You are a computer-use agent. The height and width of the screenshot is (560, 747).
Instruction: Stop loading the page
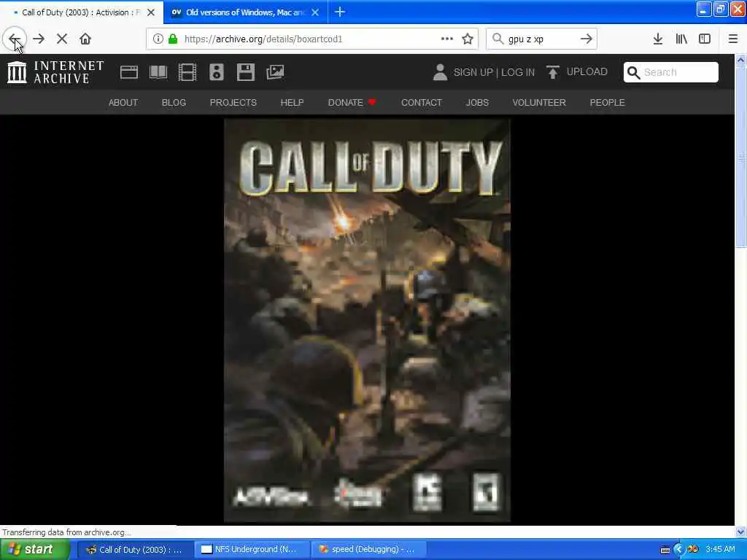(62, 39)
